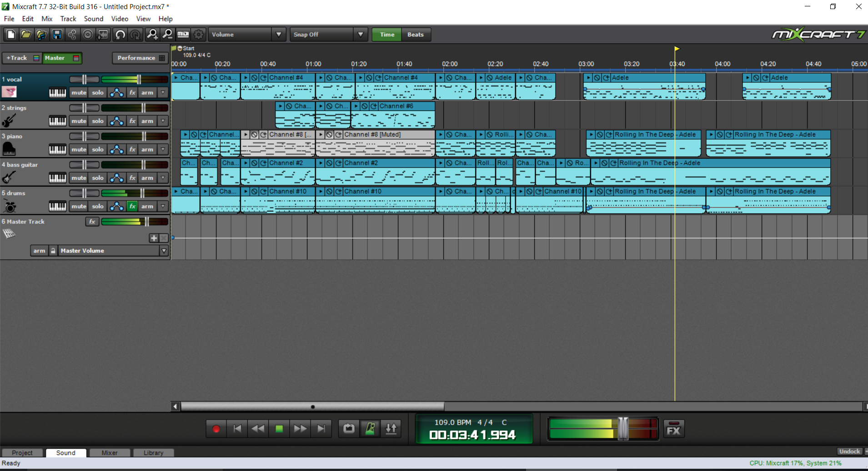Click the burn CD disc icon
This screenshot has height=471, width=868.
pyautogui.click(x=88, y=35)
